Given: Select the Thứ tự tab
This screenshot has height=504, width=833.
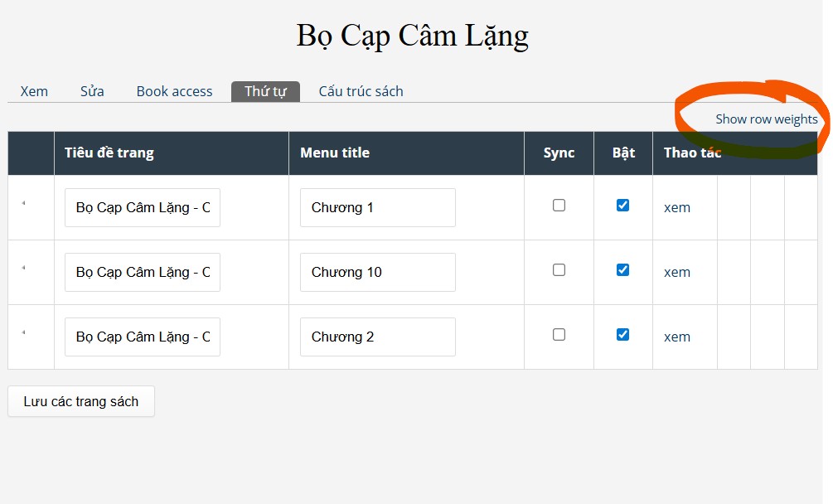Looking at the screenshot, I should point(265,91).
